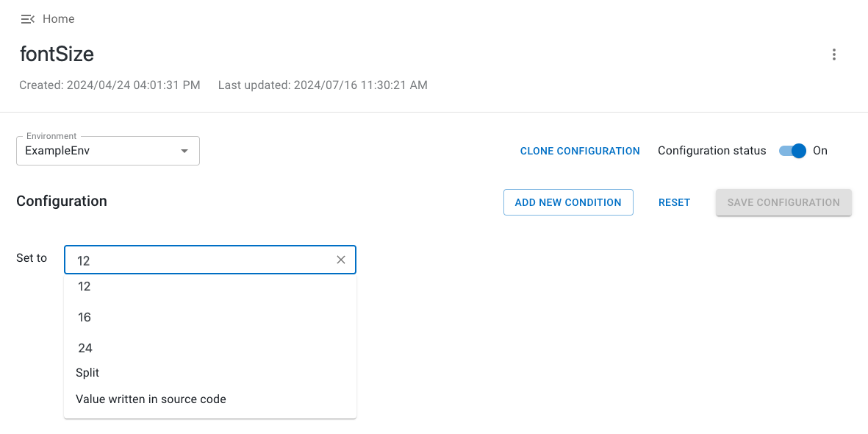Collapse the sidebar menu icon
868x434 pixels.
28,19
